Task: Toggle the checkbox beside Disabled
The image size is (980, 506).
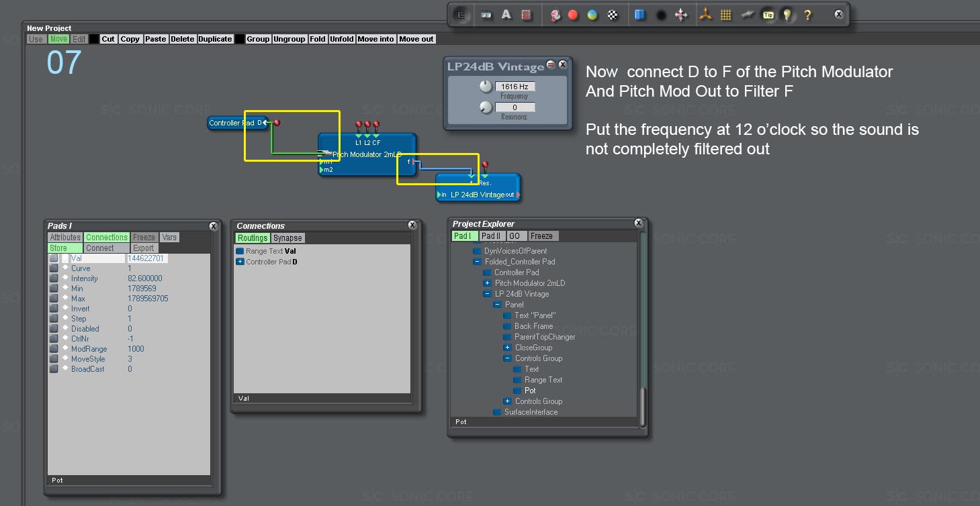Action: pos(54,329)
